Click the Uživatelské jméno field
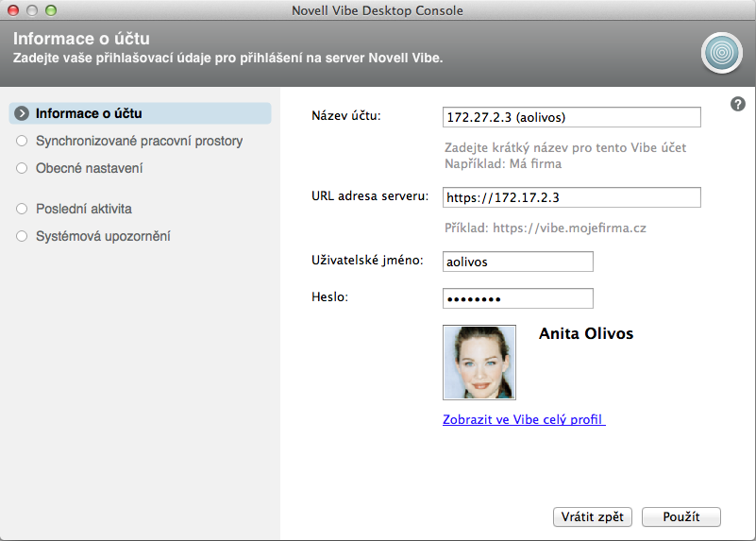 coord(518,262)
